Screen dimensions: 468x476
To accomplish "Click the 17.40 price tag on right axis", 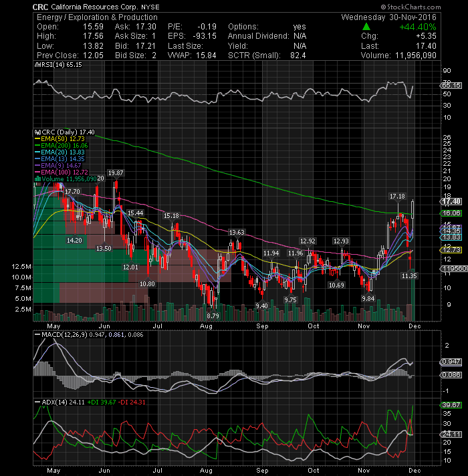I will click(x=451, y=202).
